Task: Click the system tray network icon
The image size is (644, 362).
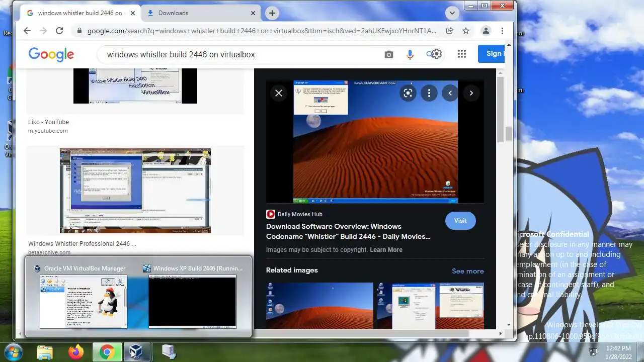Action: 593,352
